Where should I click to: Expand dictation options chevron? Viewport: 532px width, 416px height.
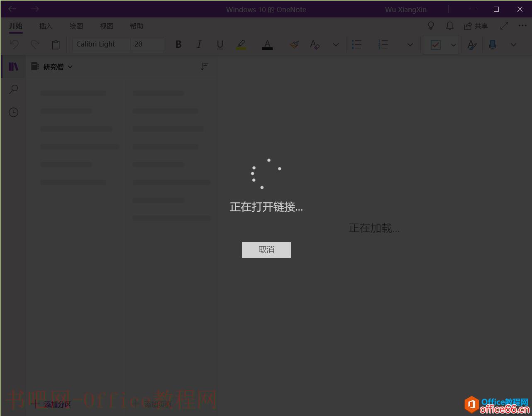tap(513, 44)
